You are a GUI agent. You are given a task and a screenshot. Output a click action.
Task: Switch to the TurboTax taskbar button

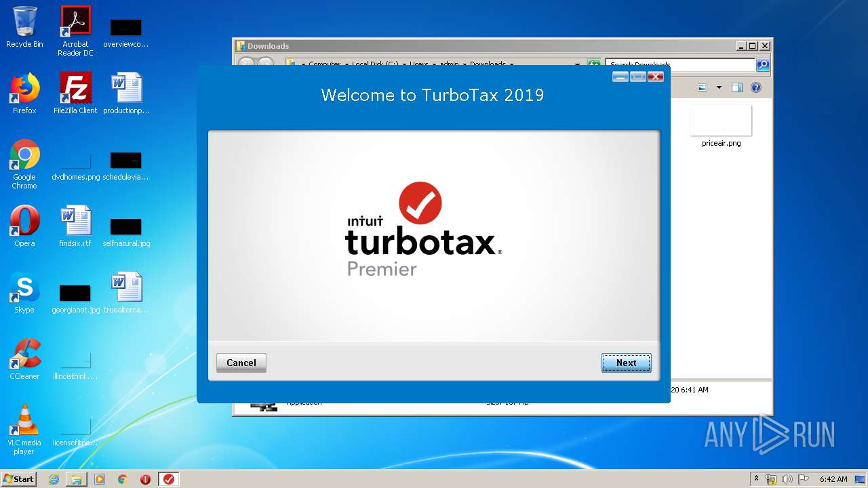tap(169, 479)
